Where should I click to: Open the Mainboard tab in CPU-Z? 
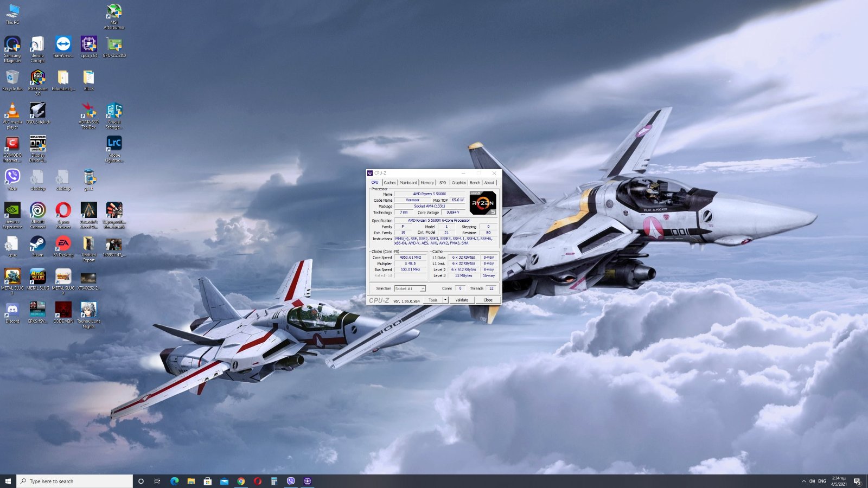pos(409,183)
